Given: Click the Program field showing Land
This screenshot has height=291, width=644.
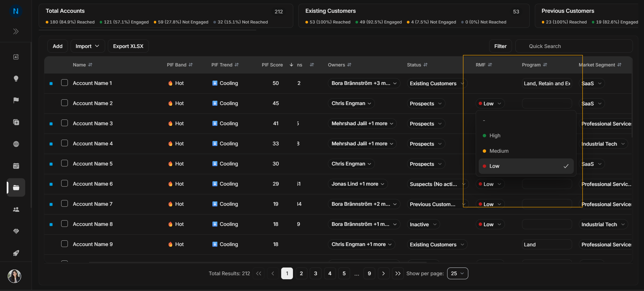Looking at the screenshot, I should click(547, 244).
